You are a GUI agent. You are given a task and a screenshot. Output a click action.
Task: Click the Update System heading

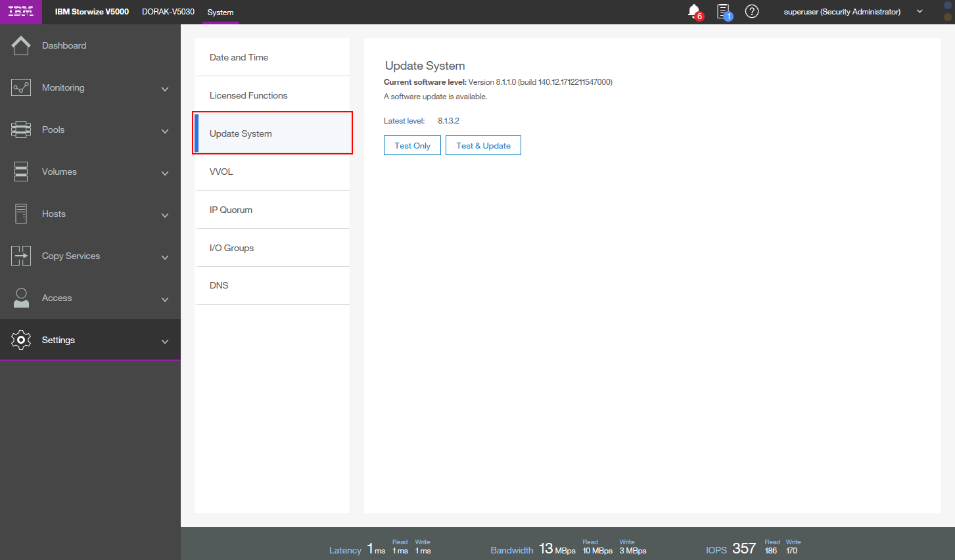pyautogui.click(x=425, y=66)
